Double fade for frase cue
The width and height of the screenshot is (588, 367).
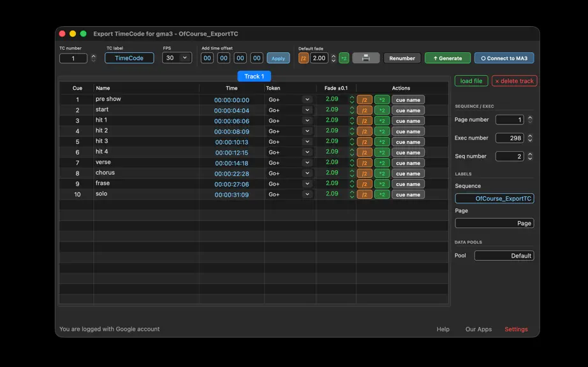coord(382,184)
